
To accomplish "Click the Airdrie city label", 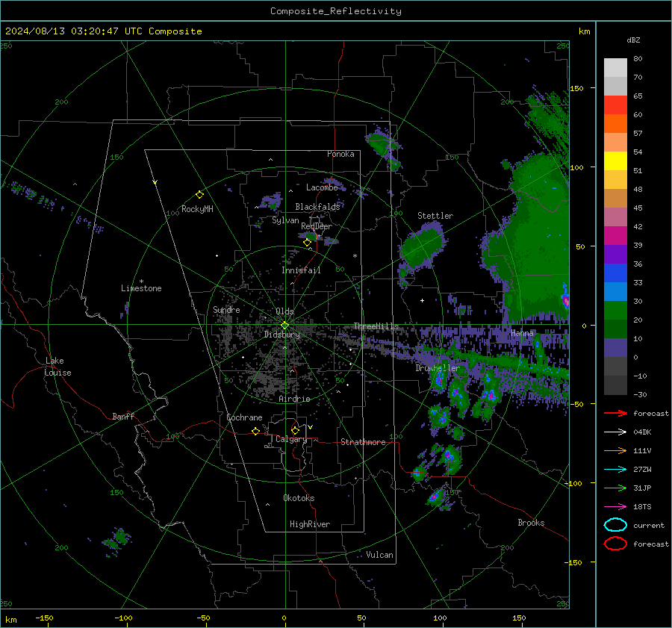I will [294, 399].
